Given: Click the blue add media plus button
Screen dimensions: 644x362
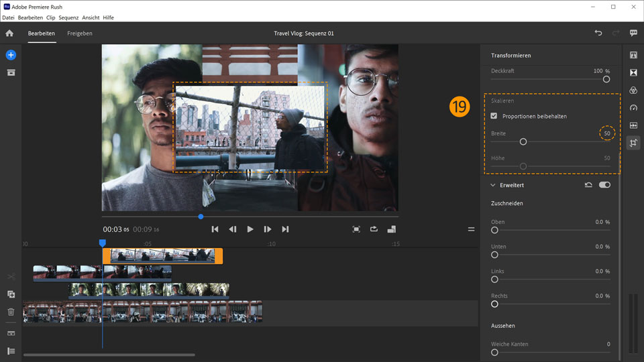Looking at the screenshot, I should click(11, 55).
